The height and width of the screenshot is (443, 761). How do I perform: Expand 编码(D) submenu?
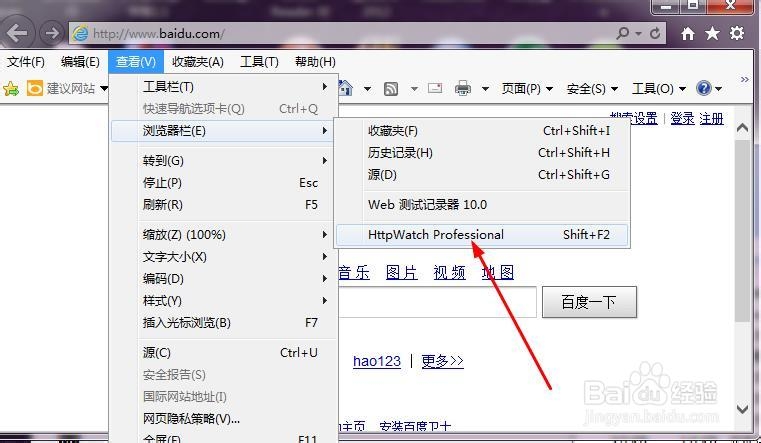click(x=223, y=279)
